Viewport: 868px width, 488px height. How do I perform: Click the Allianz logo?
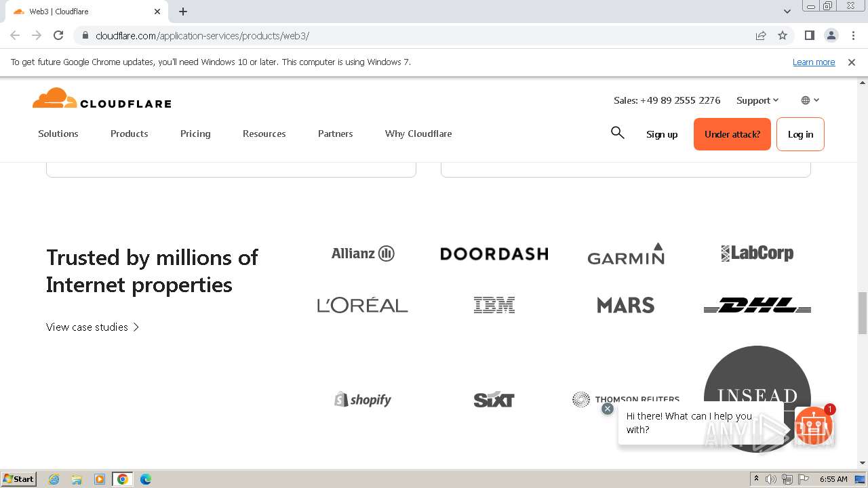point(363,253)
